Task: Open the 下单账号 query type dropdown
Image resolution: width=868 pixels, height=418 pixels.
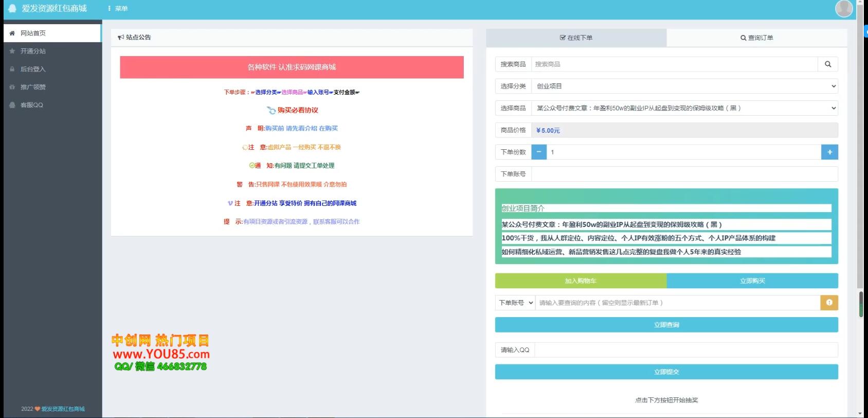Action: (x=515, y=303)
